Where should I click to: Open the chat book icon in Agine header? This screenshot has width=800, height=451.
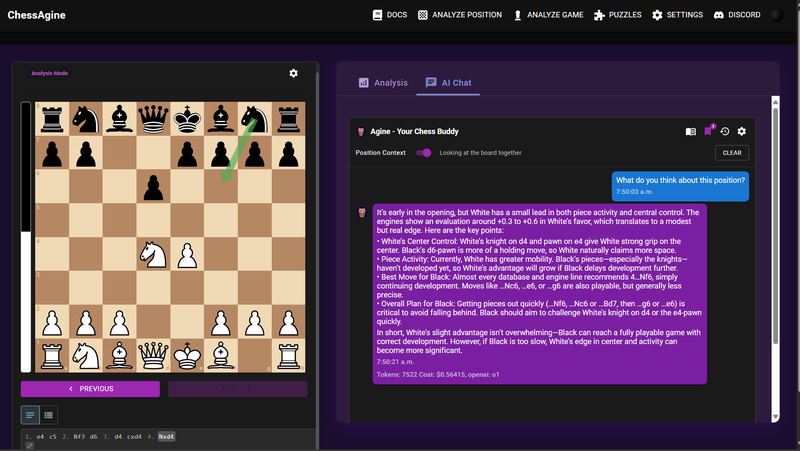click(x=690, y=131)
